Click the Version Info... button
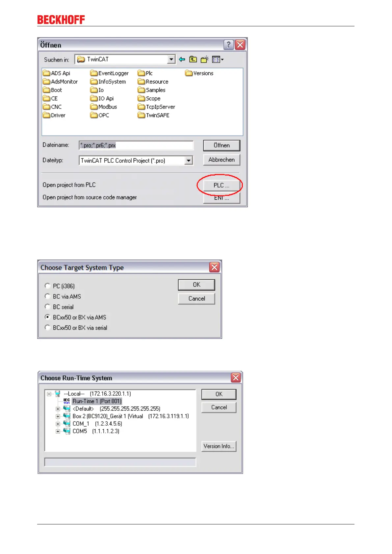The width and height of the screenshot is (392, 554). click(219, 446)
